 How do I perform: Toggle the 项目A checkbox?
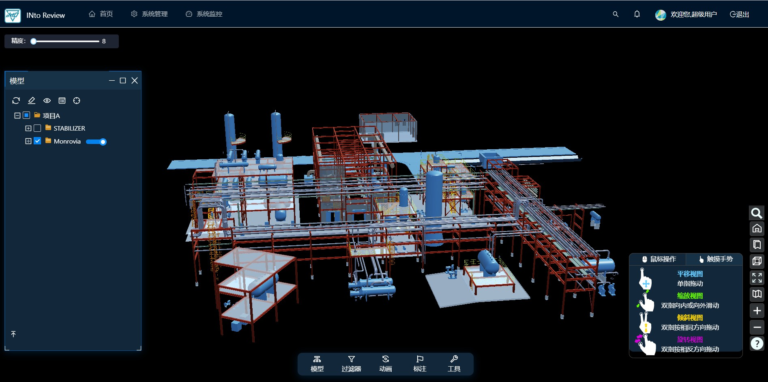[26, 116]
